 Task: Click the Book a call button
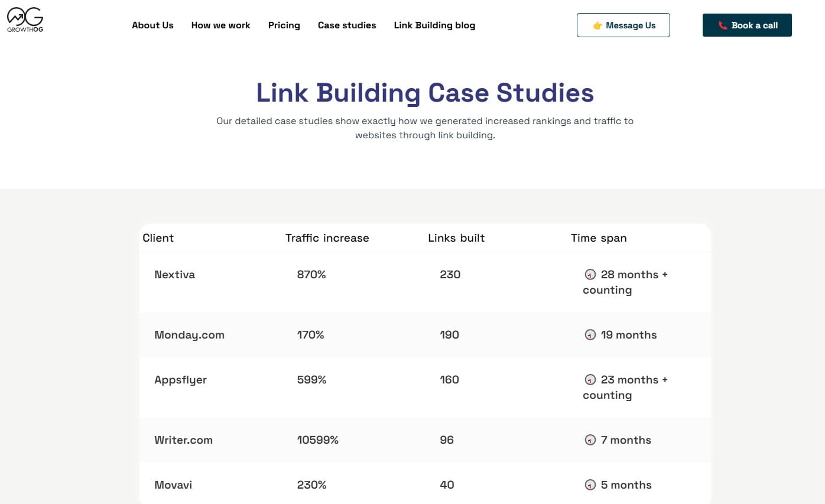(x=747, y=25)
